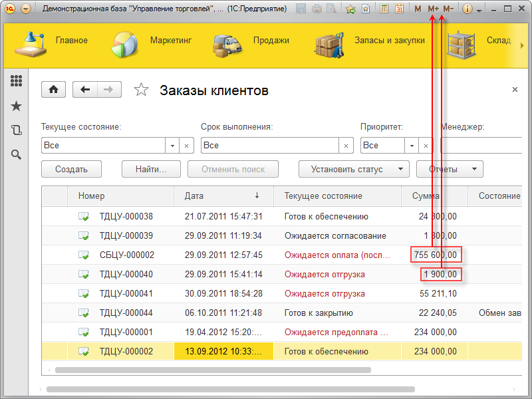Store value with M+ memory icon
Image resolution: width=532 pixels, height=399 pixels.
pyautogui.click(x=434, y=8)
